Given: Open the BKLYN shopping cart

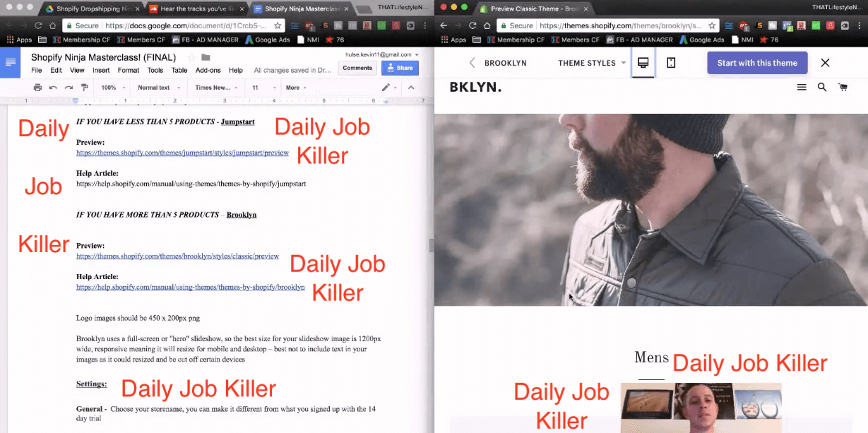Looking at the screenshot, I should click(843, 88).
